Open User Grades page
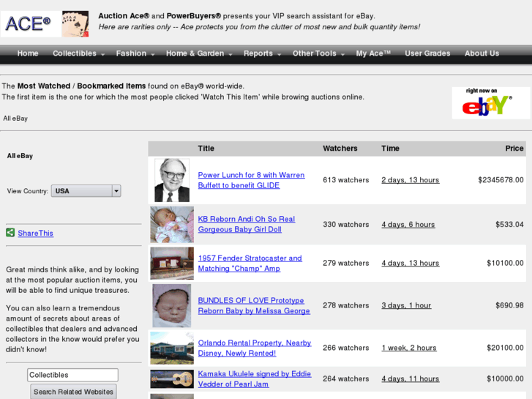 point(427,53)
